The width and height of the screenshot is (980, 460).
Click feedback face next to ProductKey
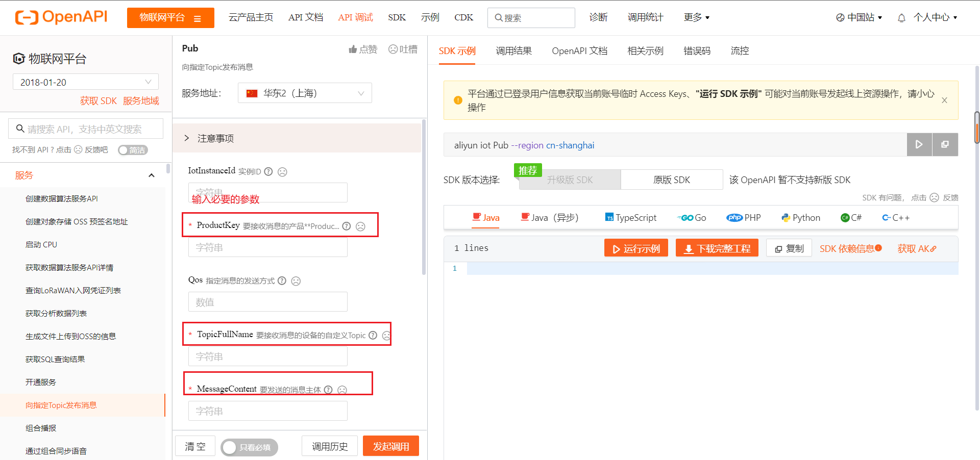pos(360,226)
